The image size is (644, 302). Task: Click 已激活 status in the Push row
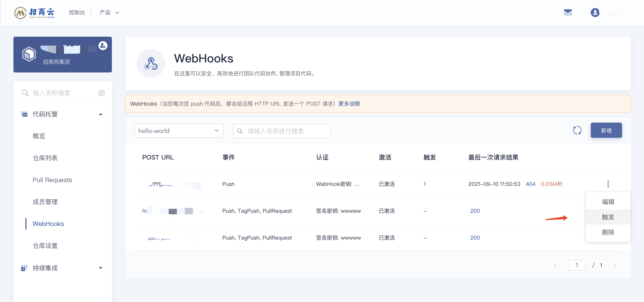point(387,184)
